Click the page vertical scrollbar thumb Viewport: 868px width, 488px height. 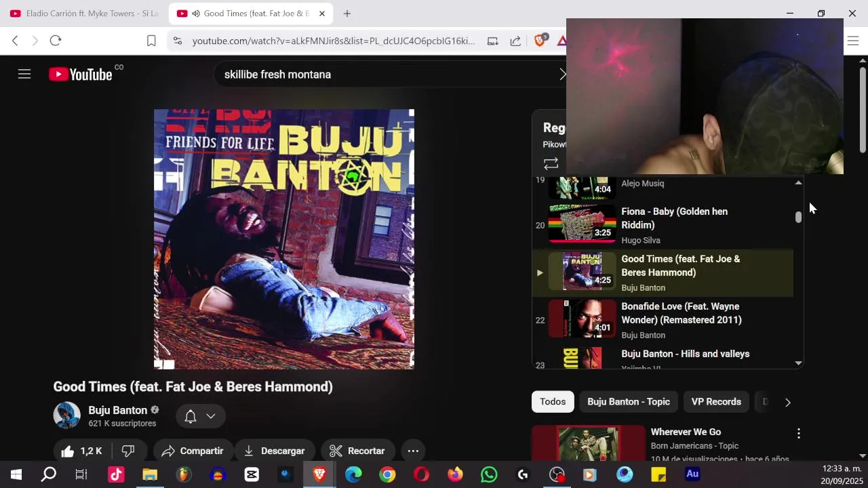(863, 108)
